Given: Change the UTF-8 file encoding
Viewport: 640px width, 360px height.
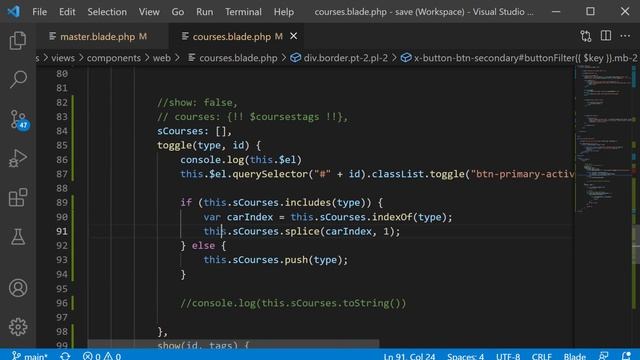Looking at the screenshot, I should 508,356.
